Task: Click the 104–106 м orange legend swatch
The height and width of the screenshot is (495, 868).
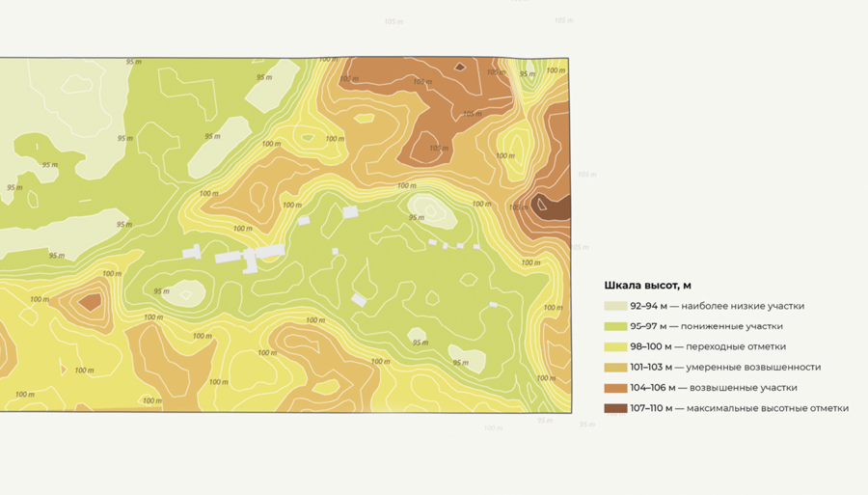Action: coord(615,388)
